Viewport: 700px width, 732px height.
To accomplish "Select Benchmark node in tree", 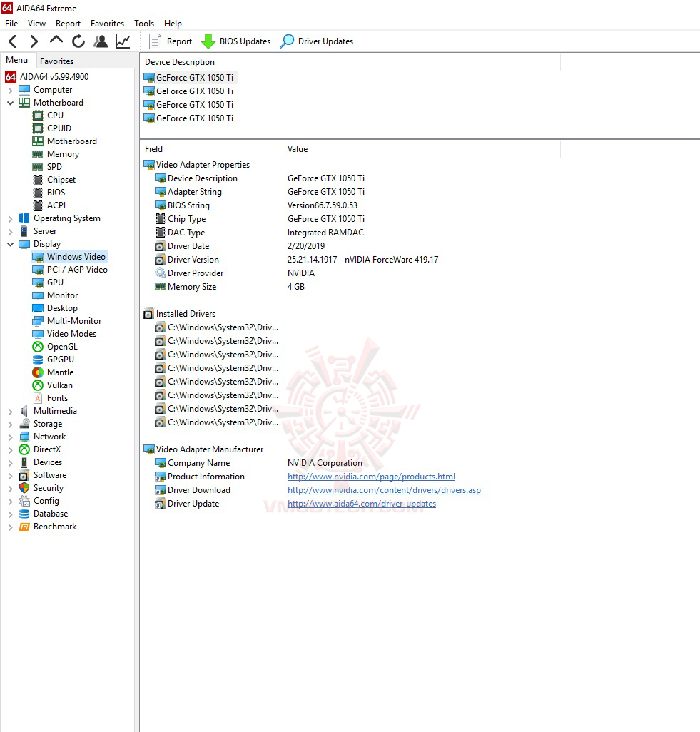I will pos(55,527).
